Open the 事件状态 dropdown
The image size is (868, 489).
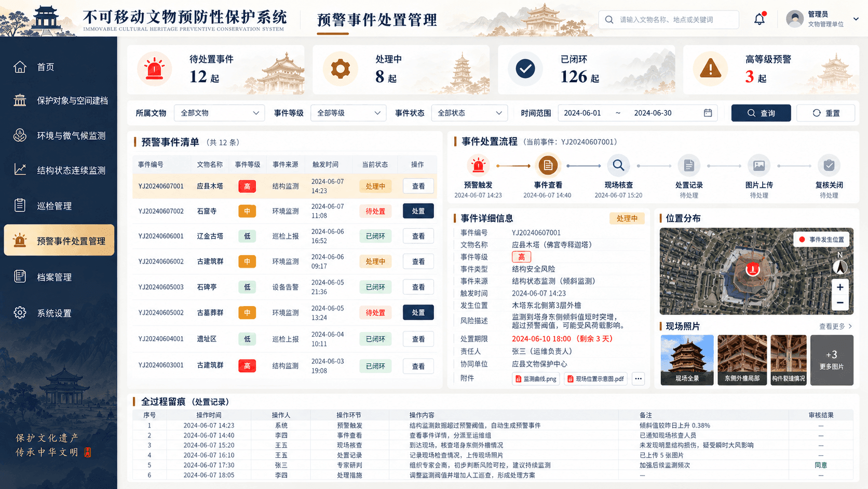click(469, 113)
